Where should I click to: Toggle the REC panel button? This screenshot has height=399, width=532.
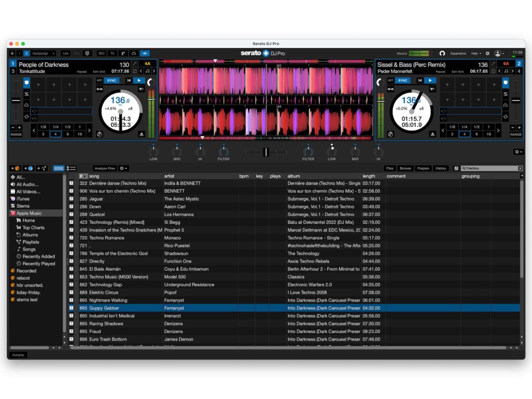click(102, 54)
